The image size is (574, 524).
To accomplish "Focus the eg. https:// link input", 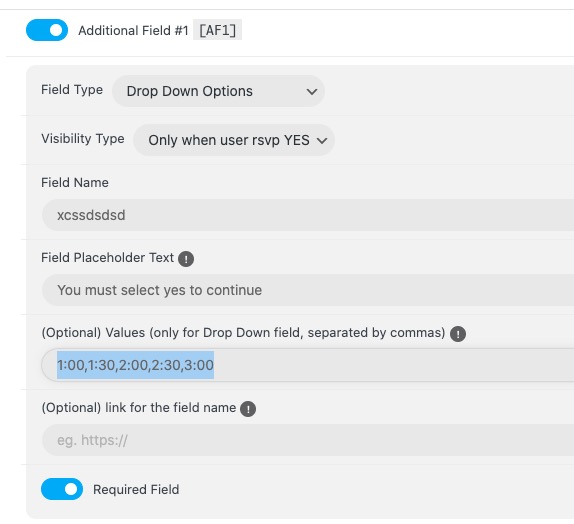I will click(x=308, y=440).
